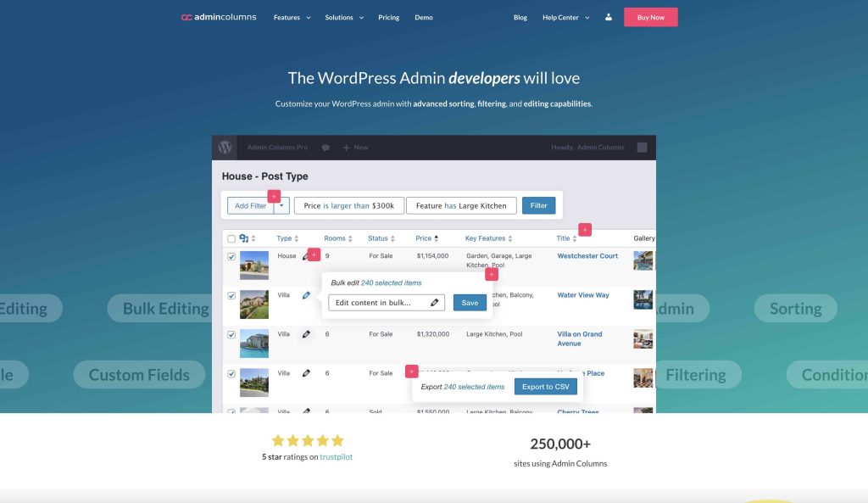868x503 pixels.
Task: Uncheck the Villa on Grand Avenue row checkbox
Action: [x=231, y=335]
